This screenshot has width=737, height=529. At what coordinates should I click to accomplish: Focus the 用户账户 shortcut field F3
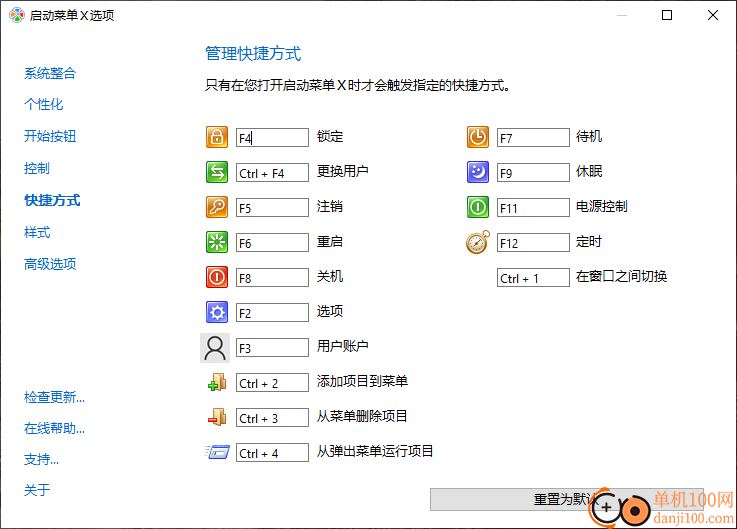272,348
